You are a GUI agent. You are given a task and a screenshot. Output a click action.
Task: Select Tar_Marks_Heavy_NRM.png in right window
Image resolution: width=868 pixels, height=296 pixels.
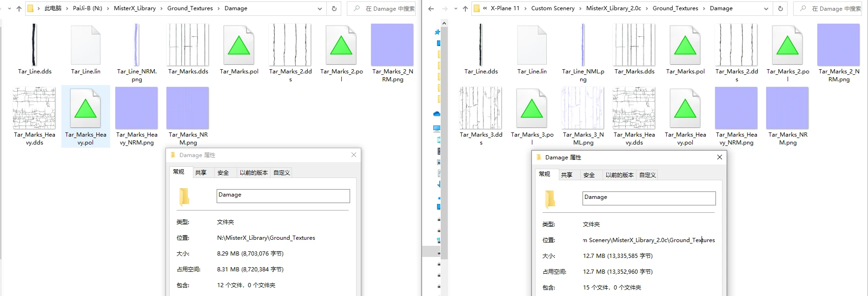736,116
